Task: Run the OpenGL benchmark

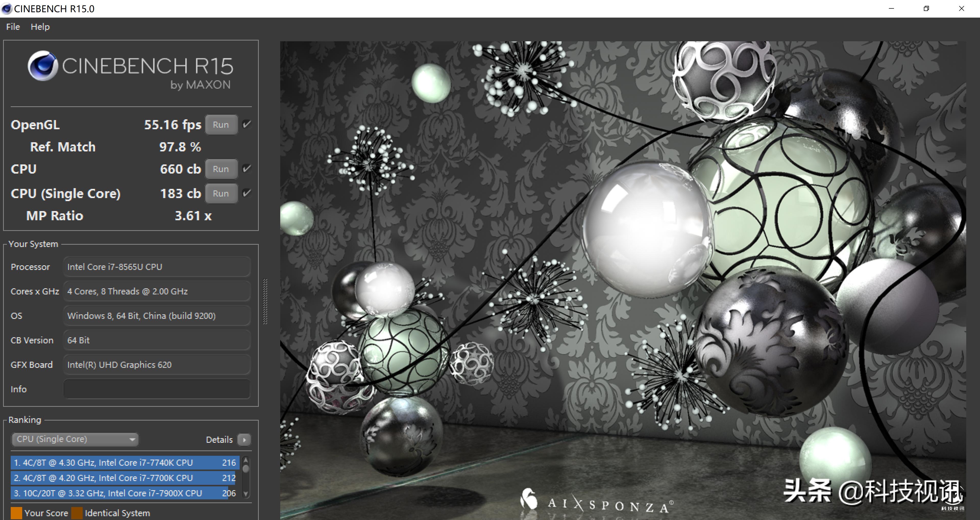Action: pos(221,125)
